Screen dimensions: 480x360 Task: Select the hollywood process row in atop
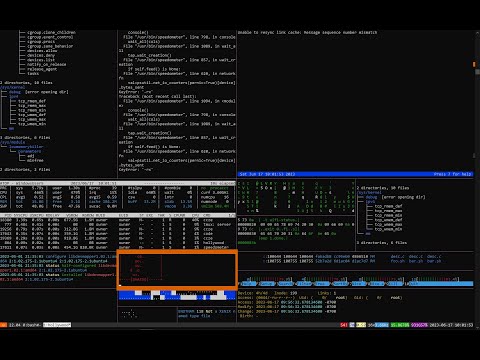click(118, 243)
